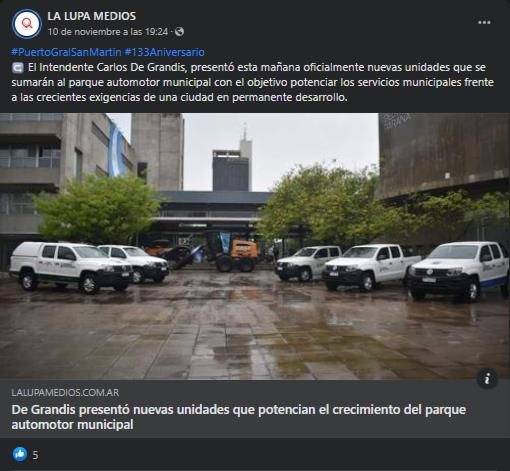Viewport: 510px width, 471px height.
Task: Click the LALUPAMEDIOS.COM.AR domain label
Action: (x=65, y=392)
